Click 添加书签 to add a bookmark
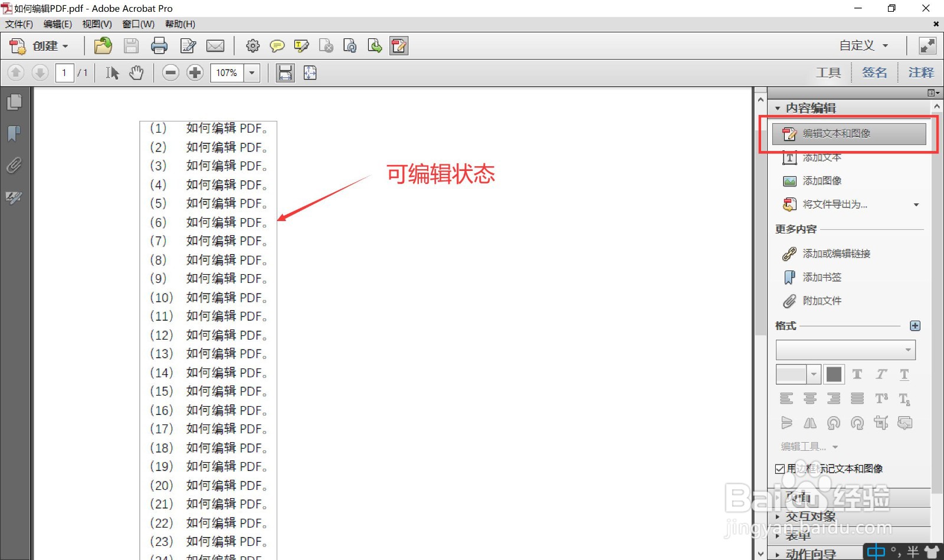This screenshot has width=944, height=560. 823,277
